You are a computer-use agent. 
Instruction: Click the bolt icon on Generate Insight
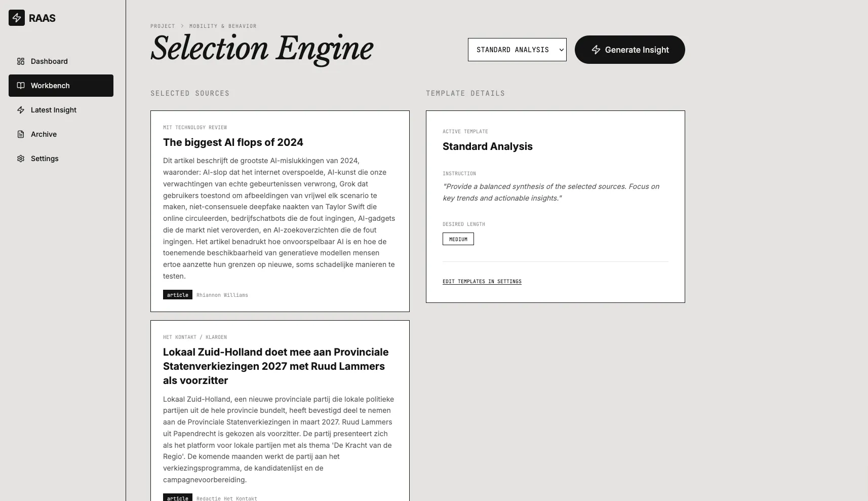(596, 50)
